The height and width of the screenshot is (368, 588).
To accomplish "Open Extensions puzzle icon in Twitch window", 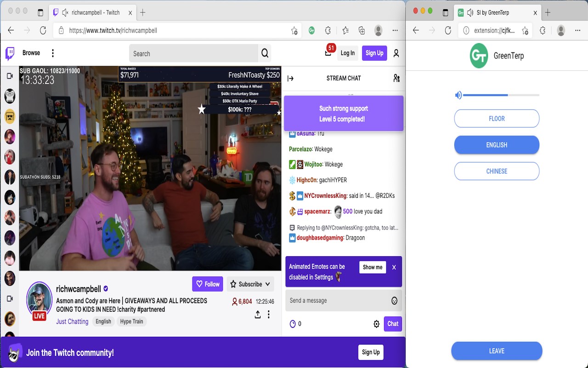I will click(328, 30).
